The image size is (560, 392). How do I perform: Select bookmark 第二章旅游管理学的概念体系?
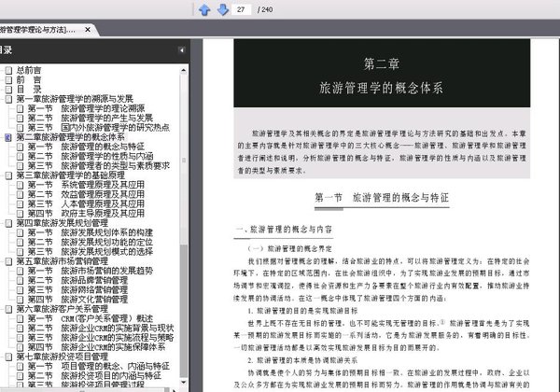71,137
